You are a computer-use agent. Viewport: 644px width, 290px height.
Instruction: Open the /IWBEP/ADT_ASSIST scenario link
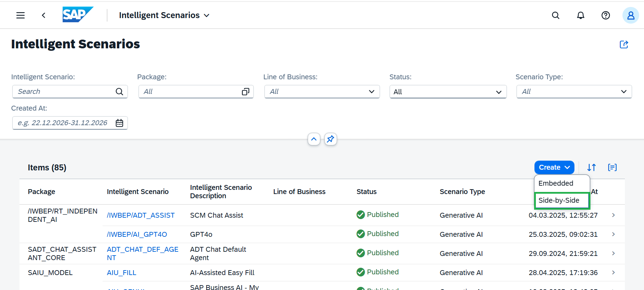click(x=141, y=215)
